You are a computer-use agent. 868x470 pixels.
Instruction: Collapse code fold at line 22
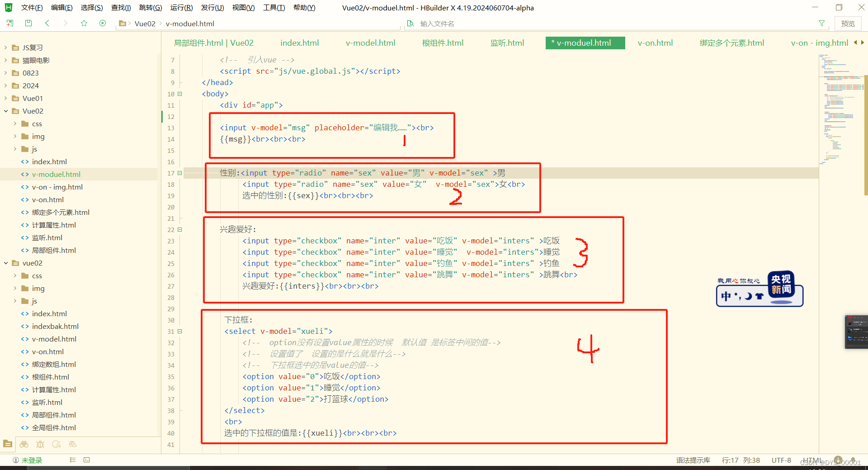180,230
